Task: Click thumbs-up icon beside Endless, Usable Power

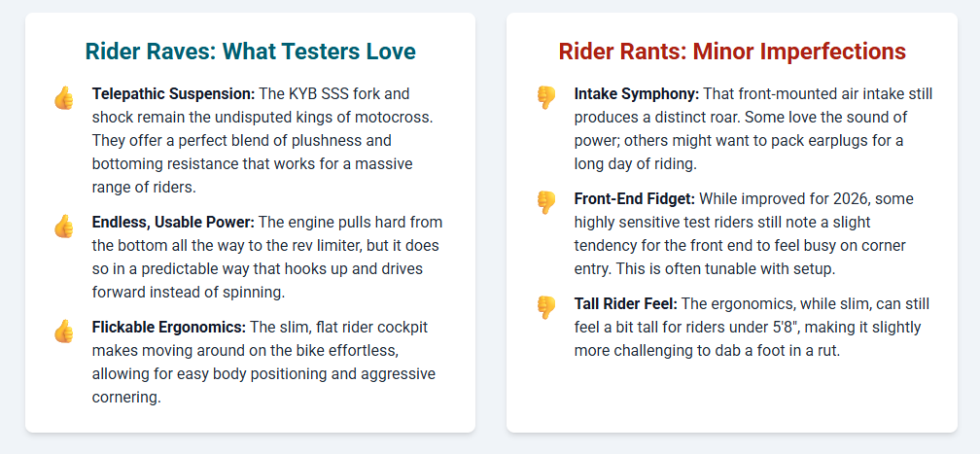Action: [x=64, y=227]
